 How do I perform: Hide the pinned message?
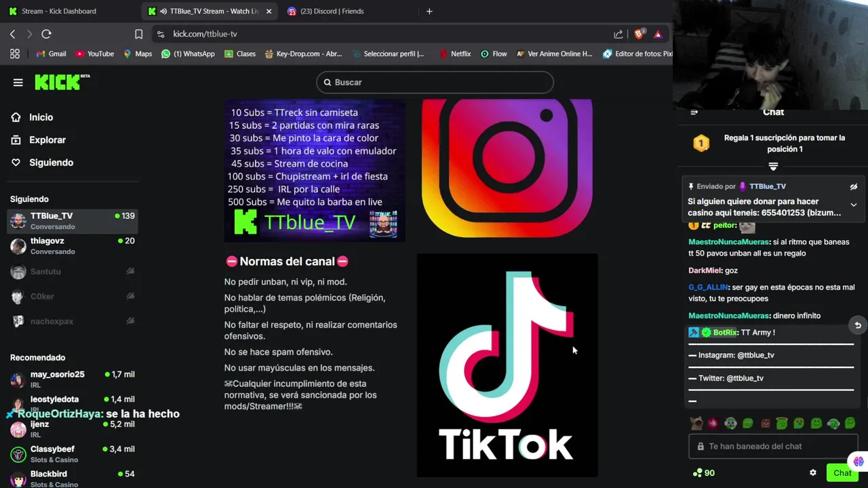pyautogui.click(x=854, y=186)
